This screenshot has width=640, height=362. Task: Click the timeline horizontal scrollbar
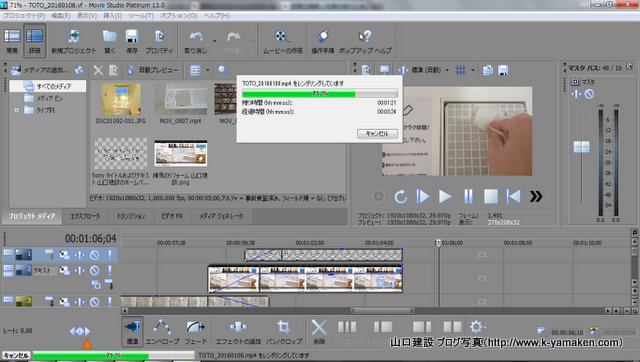pos(382,311)
